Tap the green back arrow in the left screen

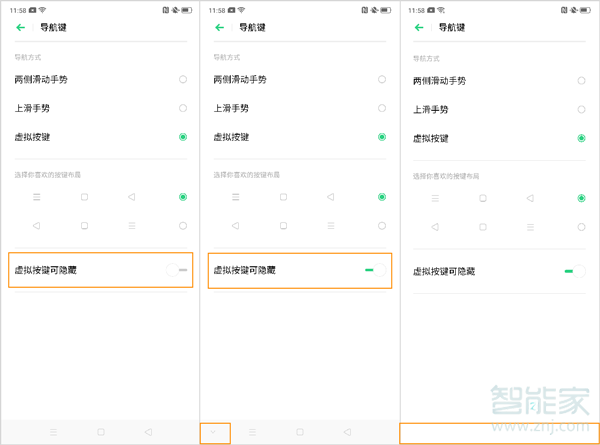(21, 27)
